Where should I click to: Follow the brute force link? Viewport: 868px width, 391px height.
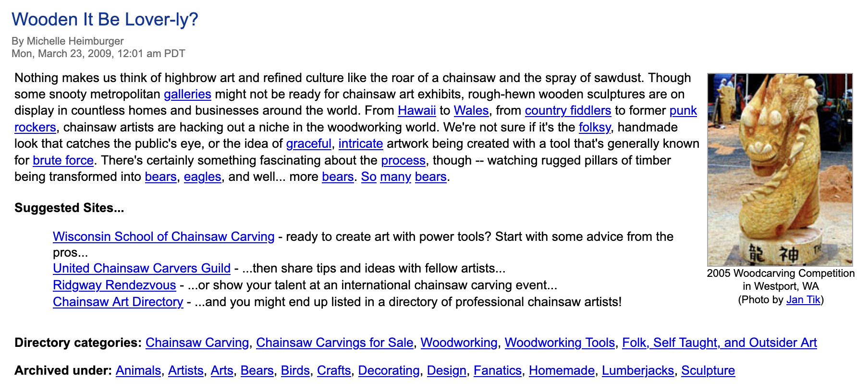[63, 160]
